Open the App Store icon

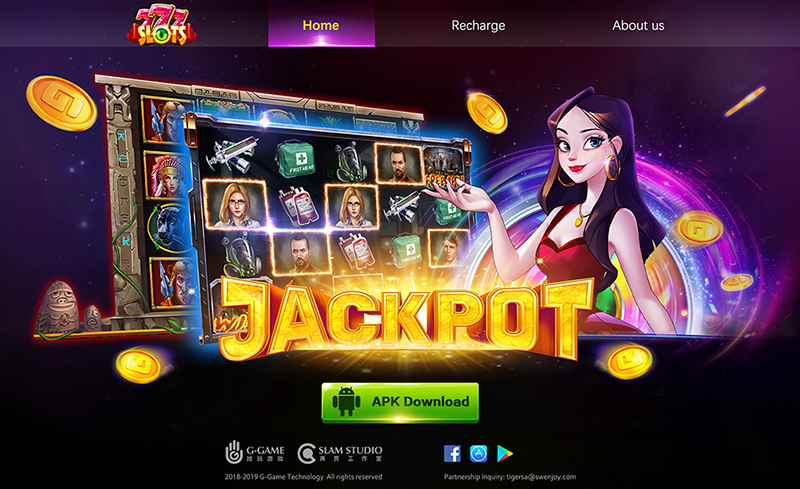(x=479, y=453)
